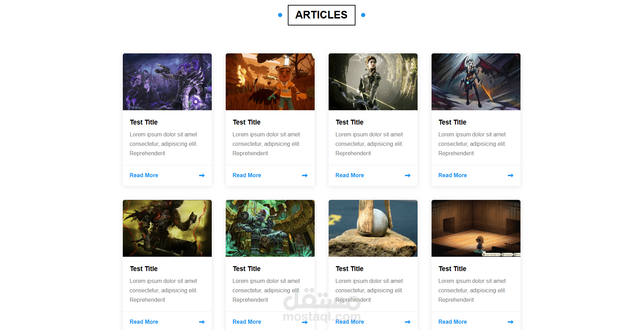Click arrow icon on dark knight card
Screen dimensions: 644x330
(202, 322)
